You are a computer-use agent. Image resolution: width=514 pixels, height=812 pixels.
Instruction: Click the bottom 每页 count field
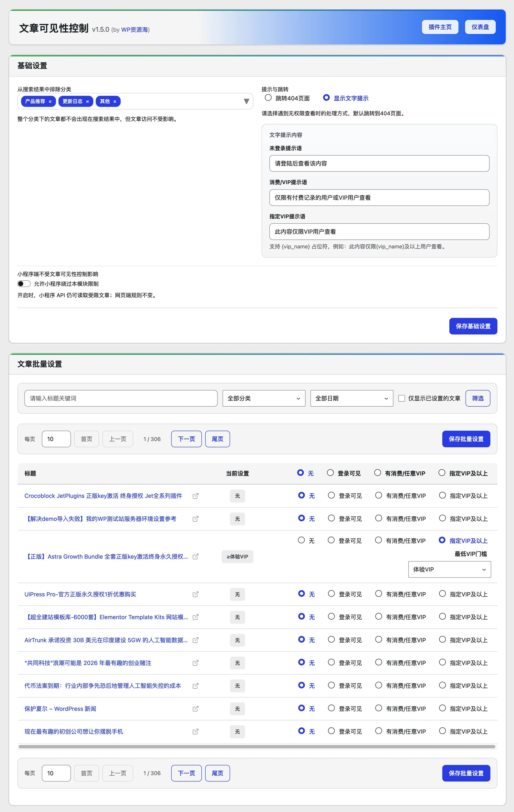click(x=56, y=773)
